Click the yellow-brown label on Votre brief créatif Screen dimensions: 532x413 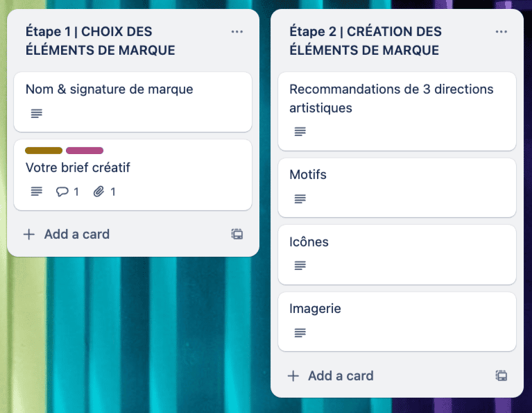pyautogui.click(x=44, y=151)
